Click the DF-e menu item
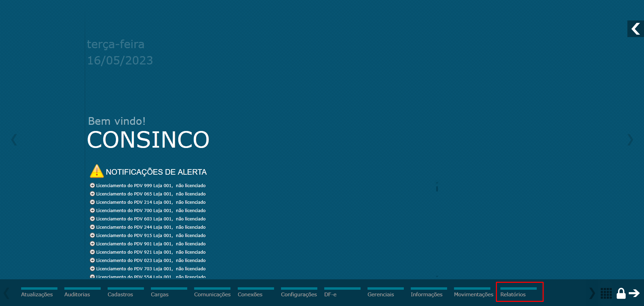644x306 pixels. click(342, 292)
